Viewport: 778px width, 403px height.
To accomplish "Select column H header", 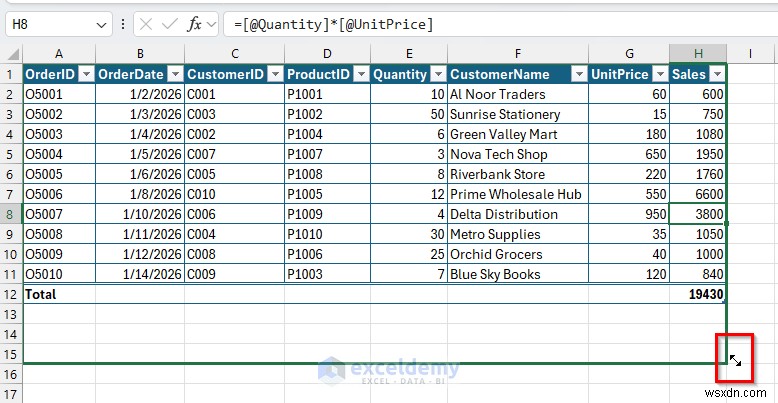I will click(x=698, y=54).
